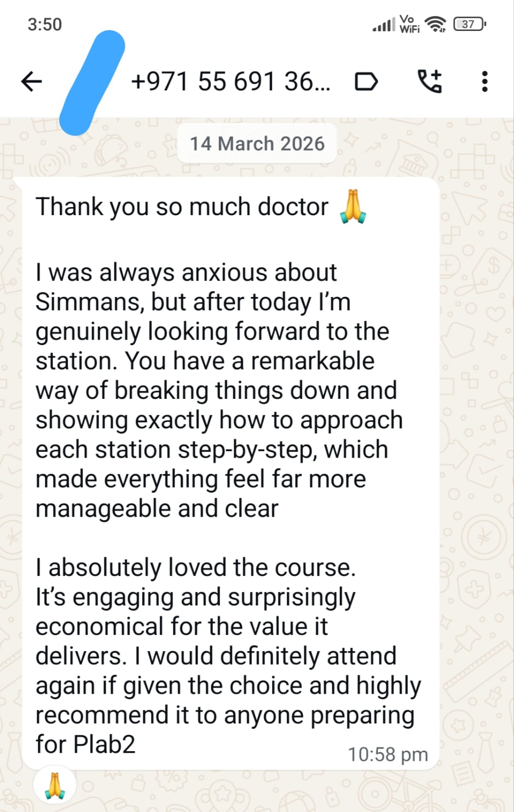Tap the 3:50 clock in status bar
Screen dimensions: 514x812
(x=45, y=24)
